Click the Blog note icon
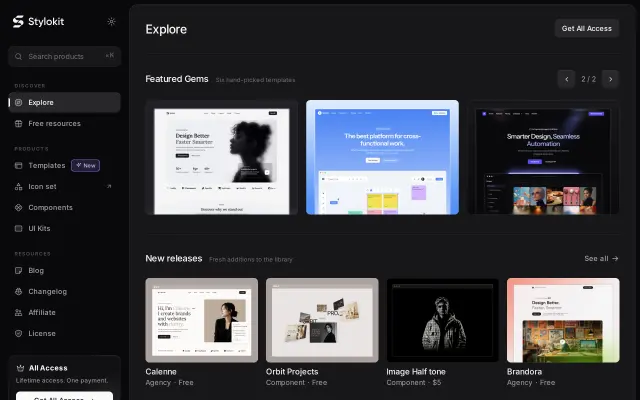The image size is (640, 400). (x=18, y=271)
